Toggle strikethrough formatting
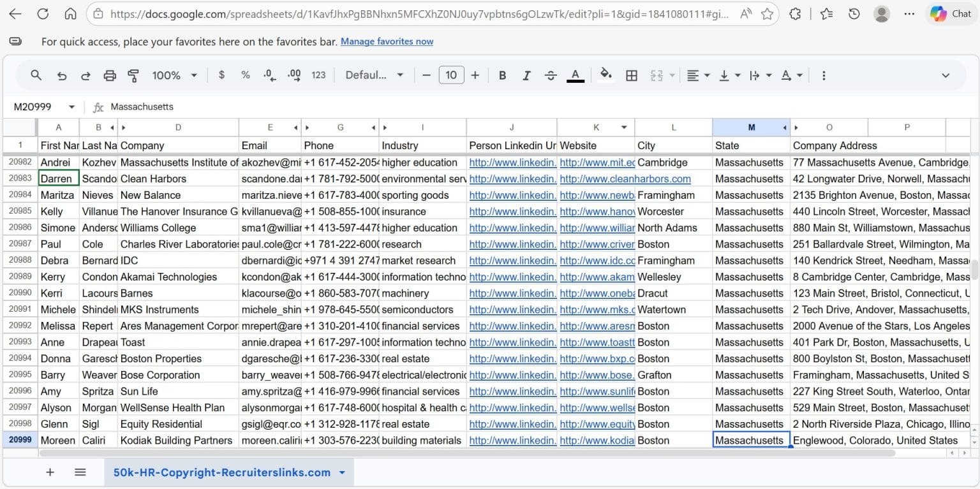Screen dimensions: 980x489 pyautogui.click(x=551, y=75)
